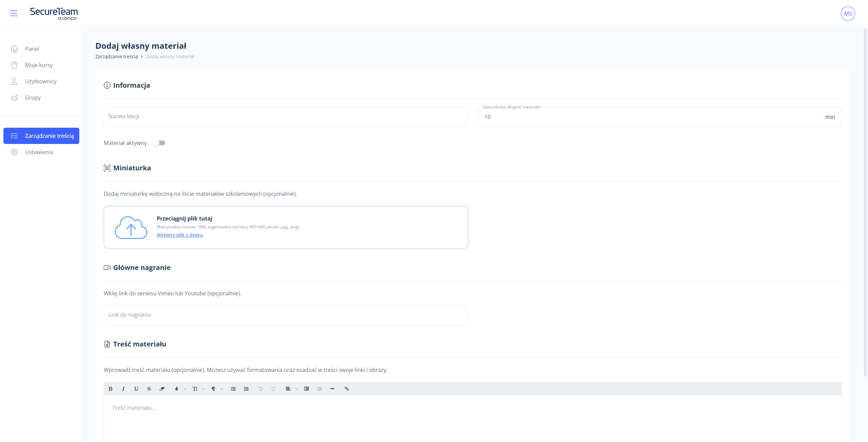Screen dimensions: 868x442
Task: Toggle bold formatting in the editor
Action: click(x=111, y=389)
